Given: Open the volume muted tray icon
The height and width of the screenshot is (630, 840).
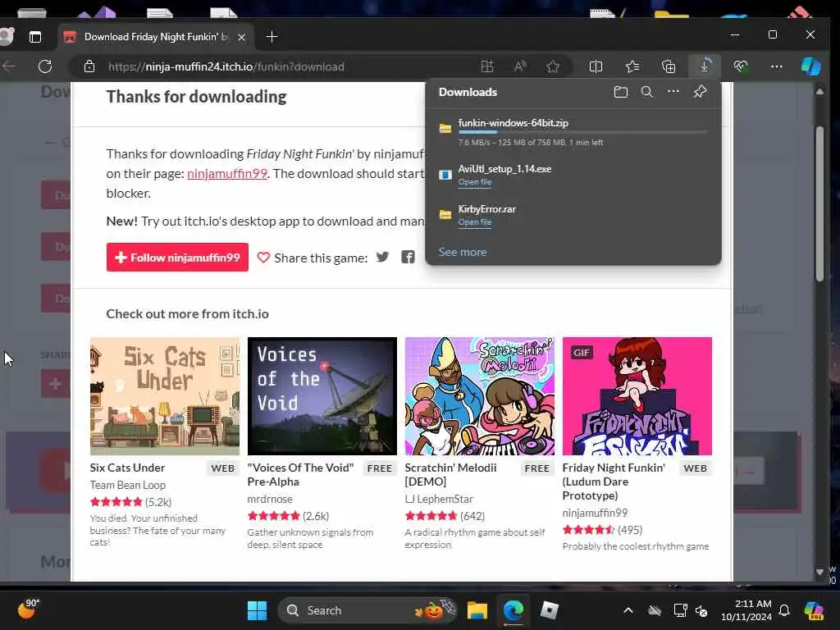Looking at the screenshot, I should click(x=701, y=610).
